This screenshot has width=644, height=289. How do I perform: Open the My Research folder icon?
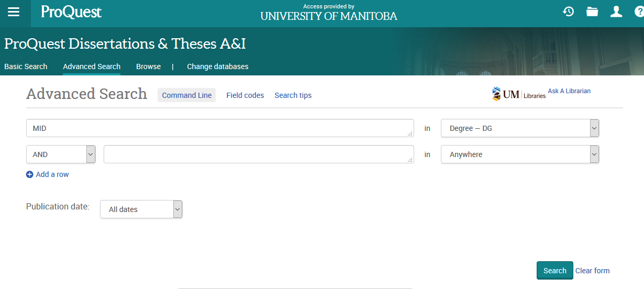(x=592, y=12)
